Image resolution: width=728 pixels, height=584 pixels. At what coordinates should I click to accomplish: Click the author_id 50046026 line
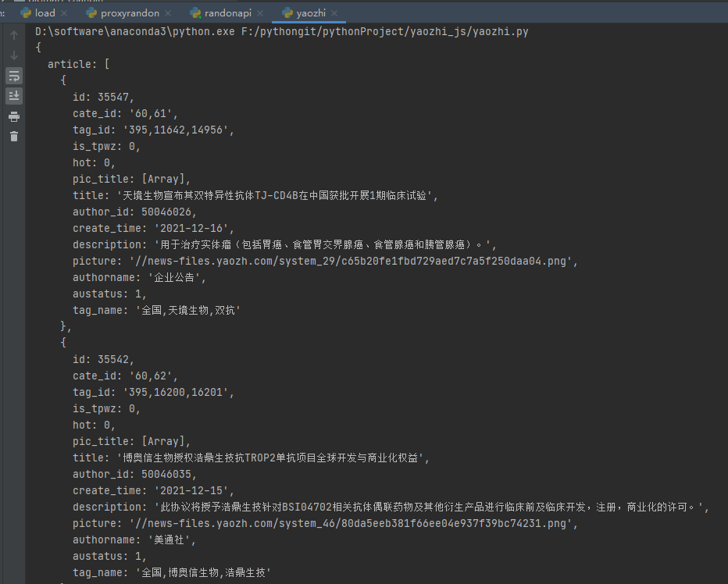[x=134, y=212]
